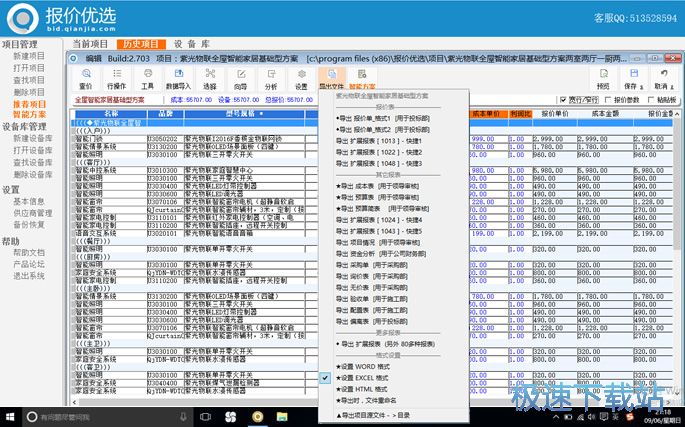Click the 重价 toolbar icon
This screenshot has height=427, width=685.
click(85, 77)
